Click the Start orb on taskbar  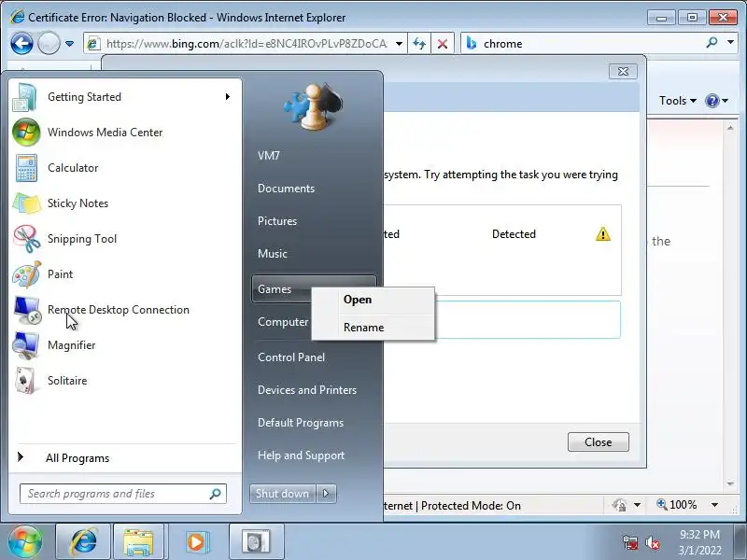[x=24, y=542]
